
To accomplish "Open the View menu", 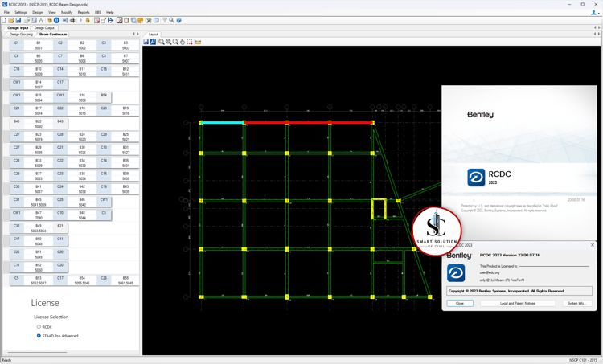I will 52,12.
